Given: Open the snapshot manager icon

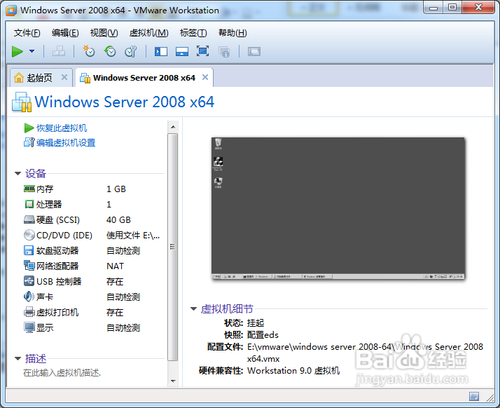Looking at the screenshot, I should [131, 51].
